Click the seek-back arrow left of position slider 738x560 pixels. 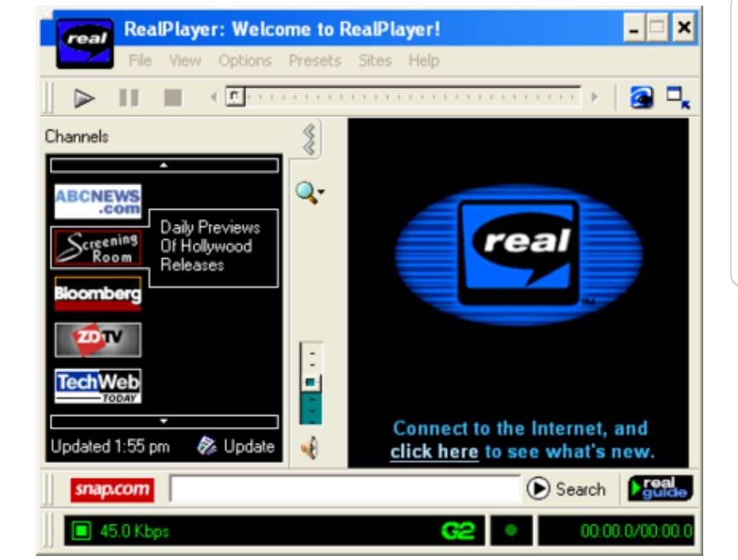214,98
